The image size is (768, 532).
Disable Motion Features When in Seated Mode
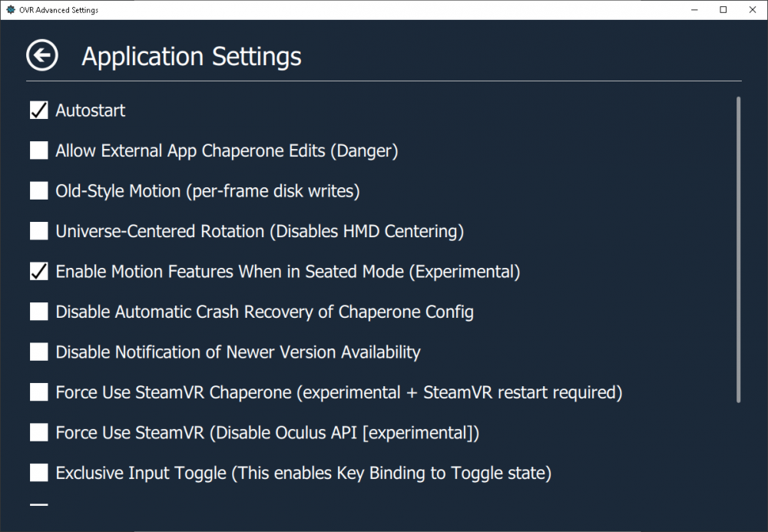39,272
